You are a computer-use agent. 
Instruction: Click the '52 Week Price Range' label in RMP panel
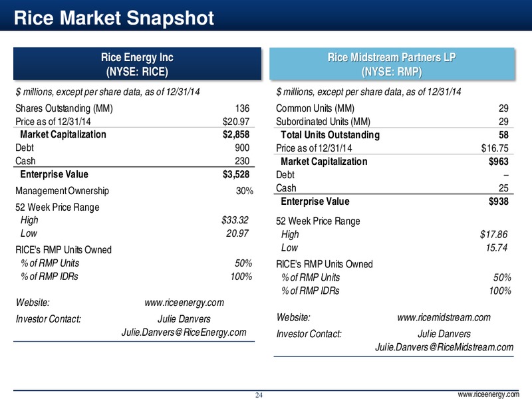pyautogui.click(x=318, y=221)
